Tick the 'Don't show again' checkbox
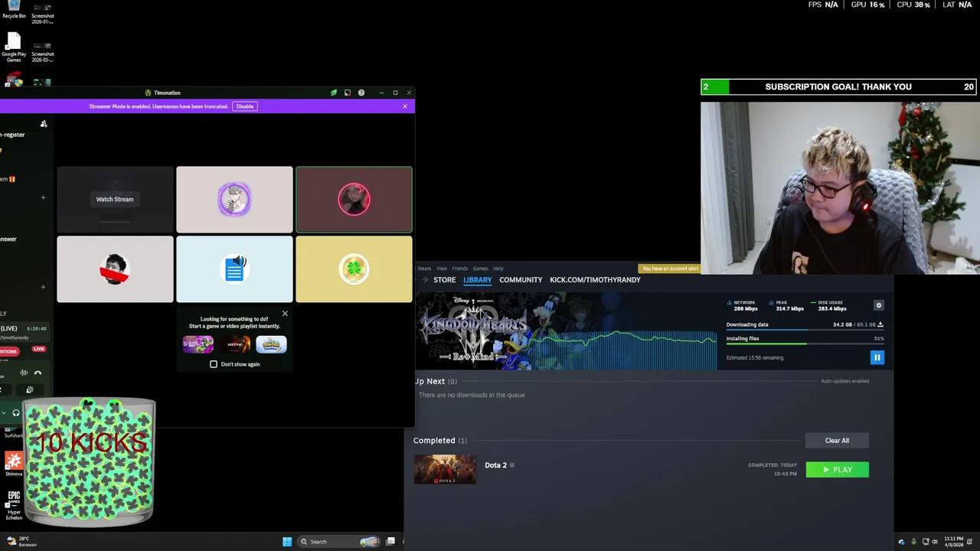The width and height of the screenshot is (980, 551). tap(214, 364)
